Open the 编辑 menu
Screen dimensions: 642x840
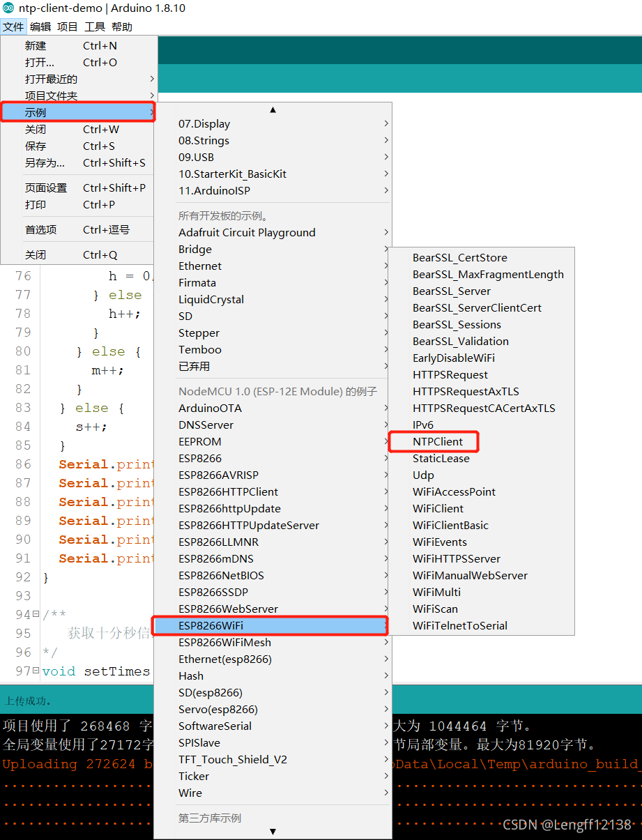coord(40,26)
